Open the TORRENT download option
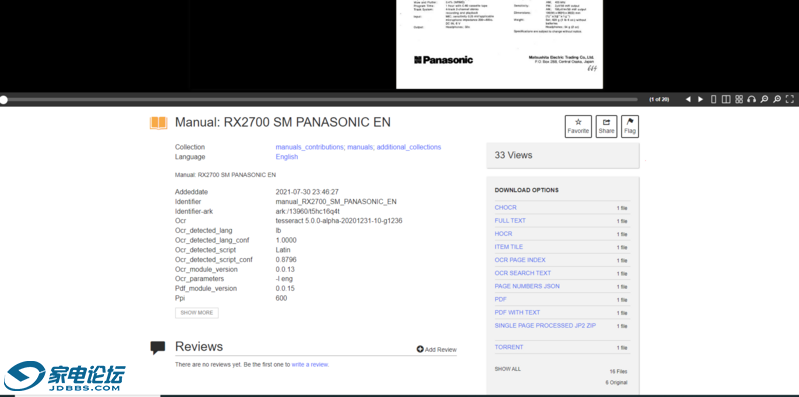This screenshot has width=799, height=397. pos(509,347)
